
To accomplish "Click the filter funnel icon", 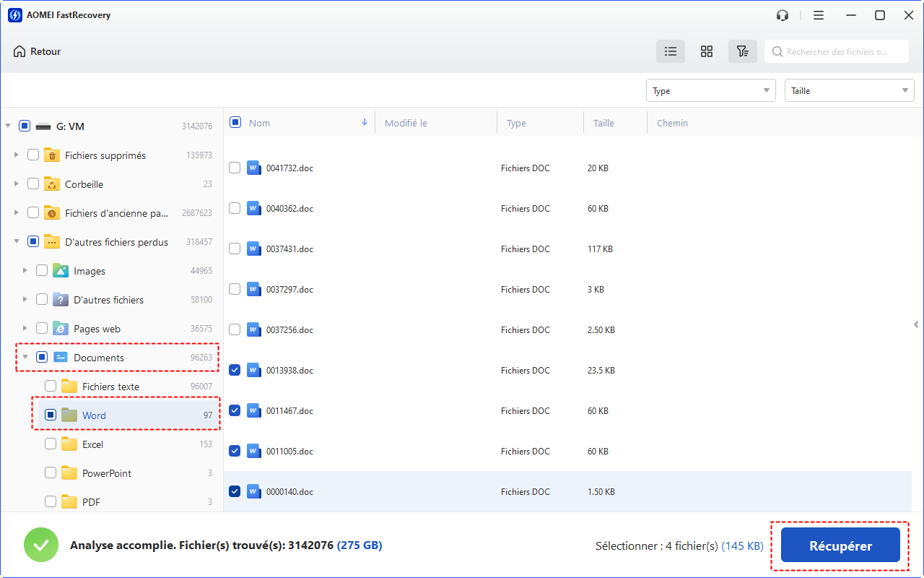I will [x=742, y=51].
